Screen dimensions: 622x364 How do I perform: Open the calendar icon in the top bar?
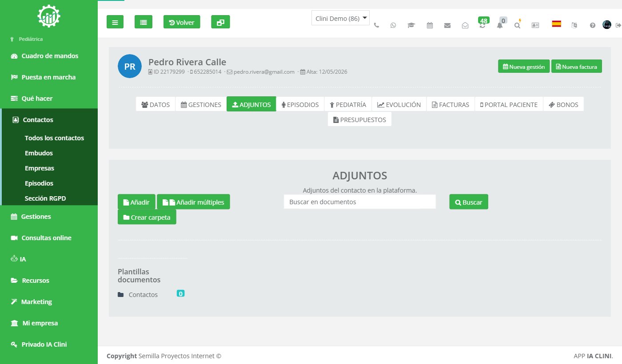pyautogui.click(x=430, y=25)
